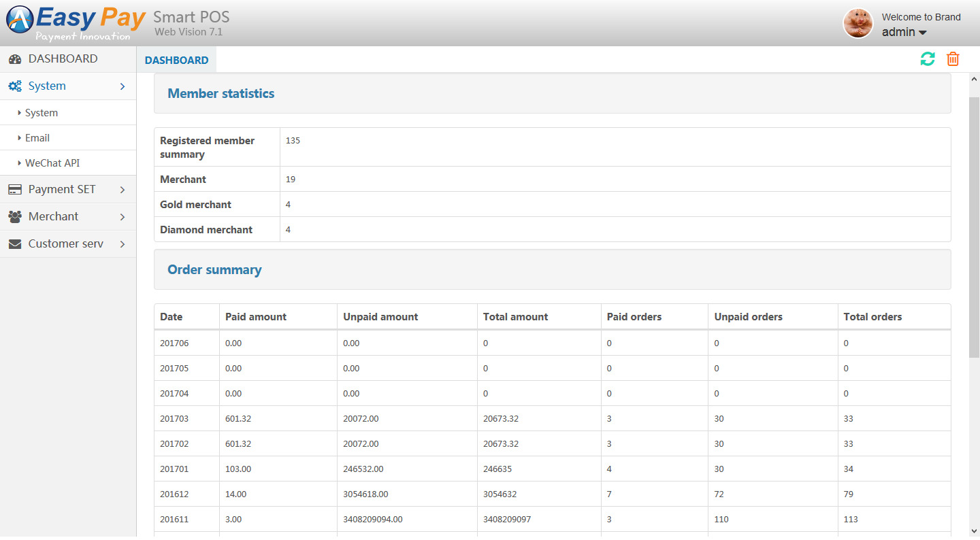Click the System gears icon
980x540 pixels.
tap(15, 86)
